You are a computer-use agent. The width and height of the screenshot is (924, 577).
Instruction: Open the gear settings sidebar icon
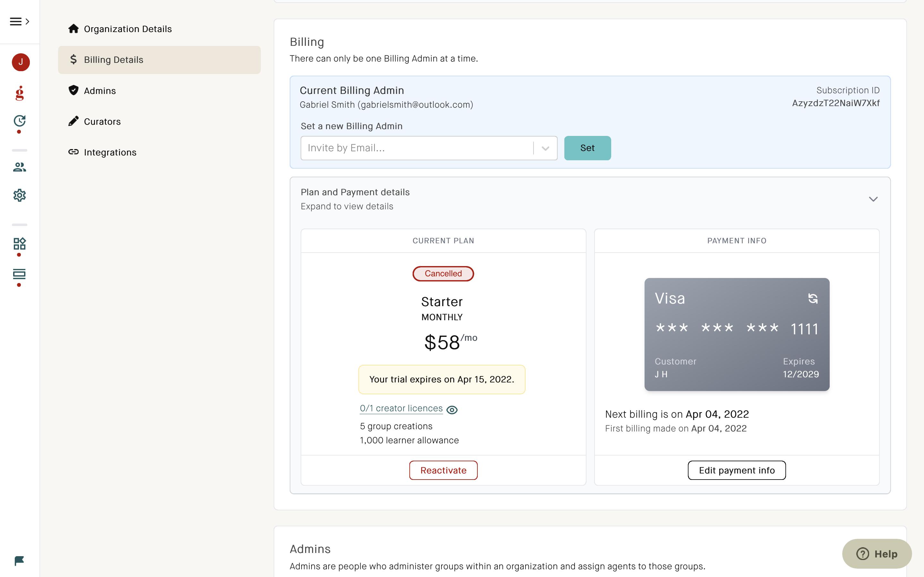pos(20,196)
